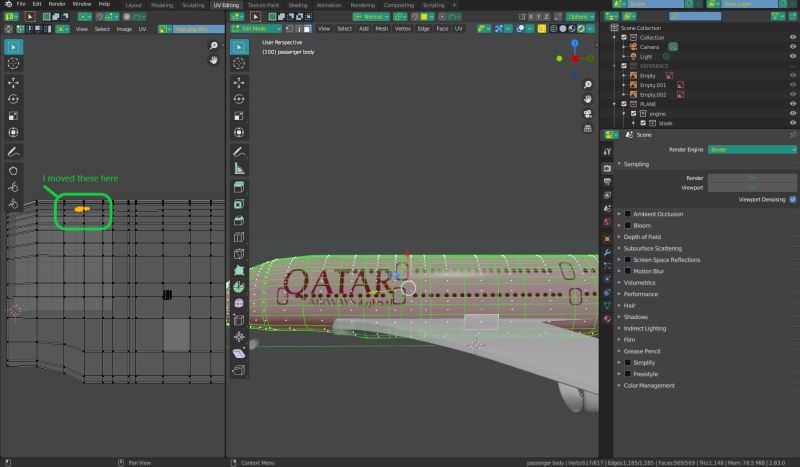Select the Cursor tool in 3D viewport

tap(239, 63)
